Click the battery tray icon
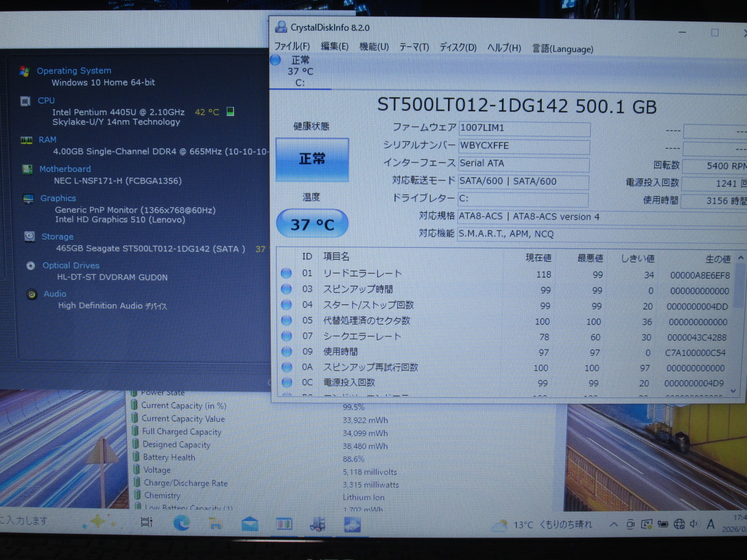The width and height of the screenshot is (747, 560). (663, 524)
